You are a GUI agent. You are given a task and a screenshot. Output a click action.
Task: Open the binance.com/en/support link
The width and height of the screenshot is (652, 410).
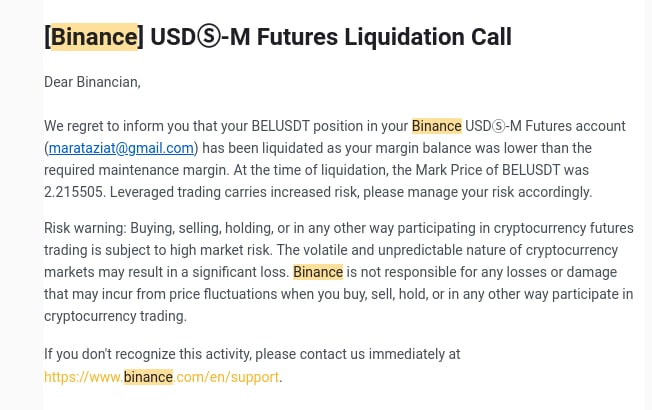(x=161, y=377)
